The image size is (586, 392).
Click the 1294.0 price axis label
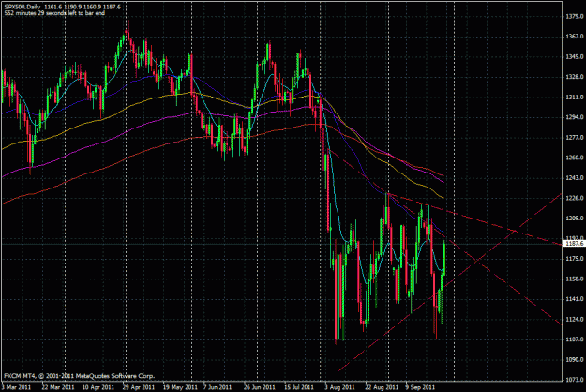[x=575, y=117]
